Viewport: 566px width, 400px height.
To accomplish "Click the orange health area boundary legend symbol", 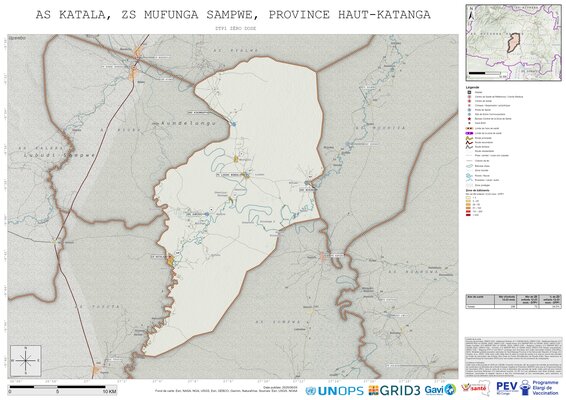I will tap(469, 129).
